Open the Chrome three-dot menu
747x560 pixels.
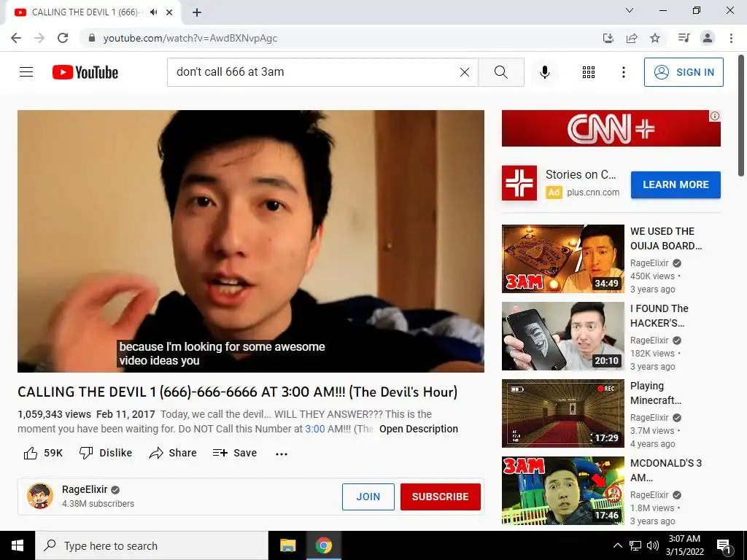pos(731,38)
